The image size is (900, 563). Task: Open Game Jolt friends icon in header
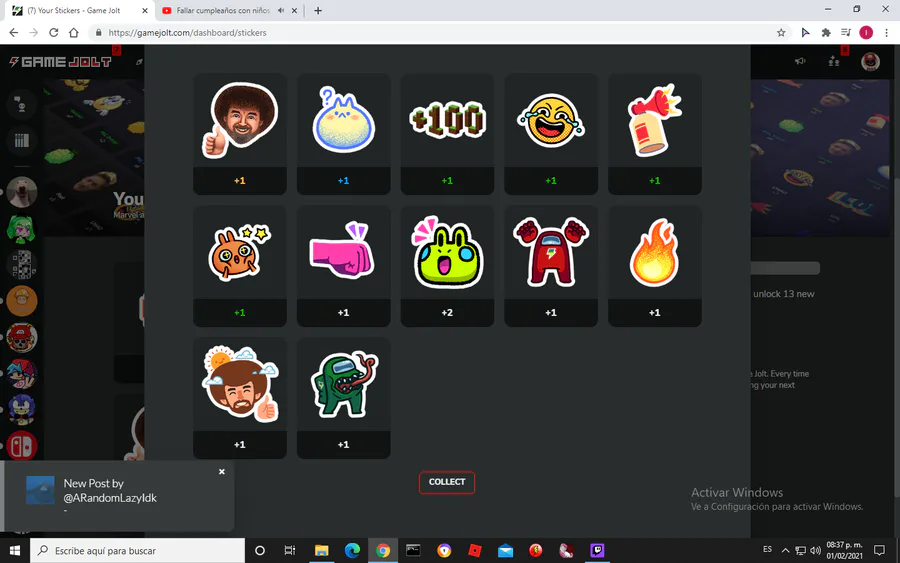pos(834,61)
